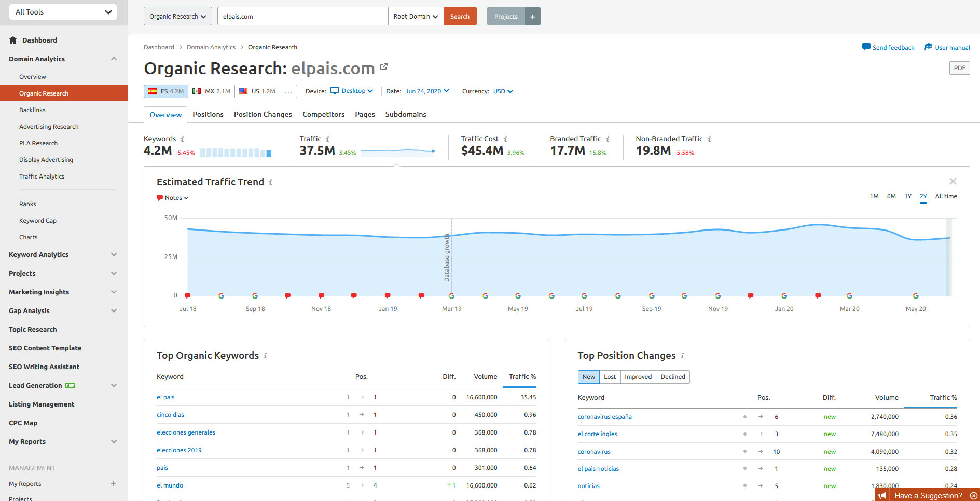The width and height of the screenshot is (980, 501).
Task: Sort keywords by Traffic % column
Action: point(522,377)
